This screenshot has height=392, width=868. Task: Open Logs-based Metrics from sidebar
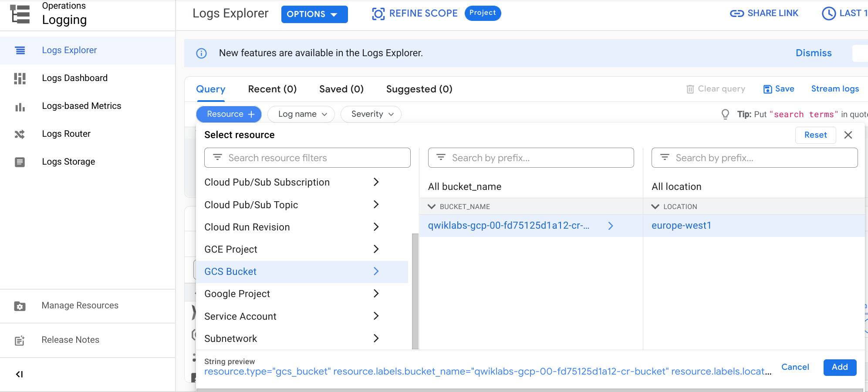coord(81,106)
